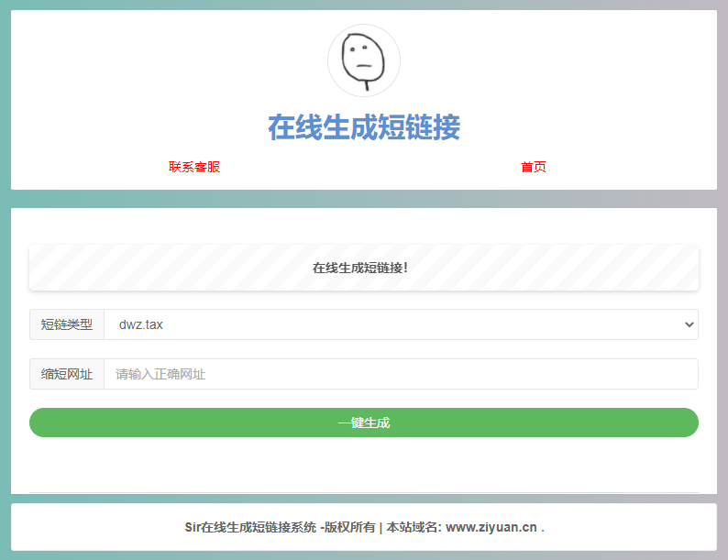Click the divider line below the generate button

tap(364, 492)
